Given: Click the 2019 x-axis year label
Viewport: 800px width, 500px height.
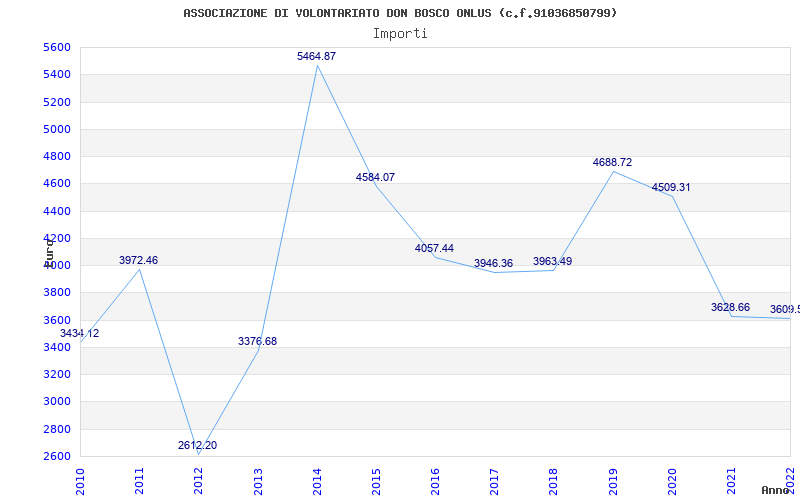Looking at the screenshot, I should (x=613, y=482).
